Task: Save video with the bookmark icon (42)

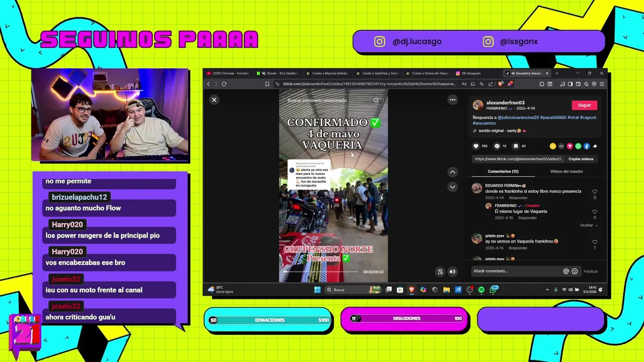Action: 516,146
